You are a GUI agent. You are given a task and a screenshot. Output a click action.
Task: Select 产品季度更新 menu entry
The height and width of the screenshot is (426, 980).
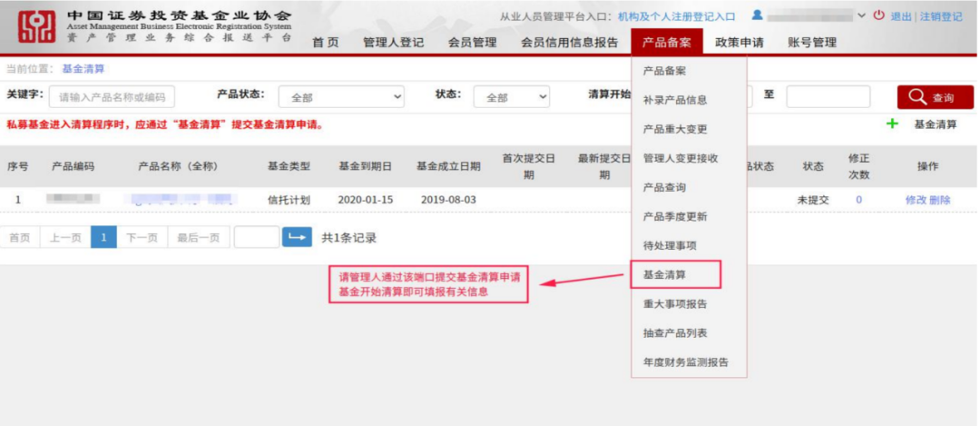click(675, 216)
